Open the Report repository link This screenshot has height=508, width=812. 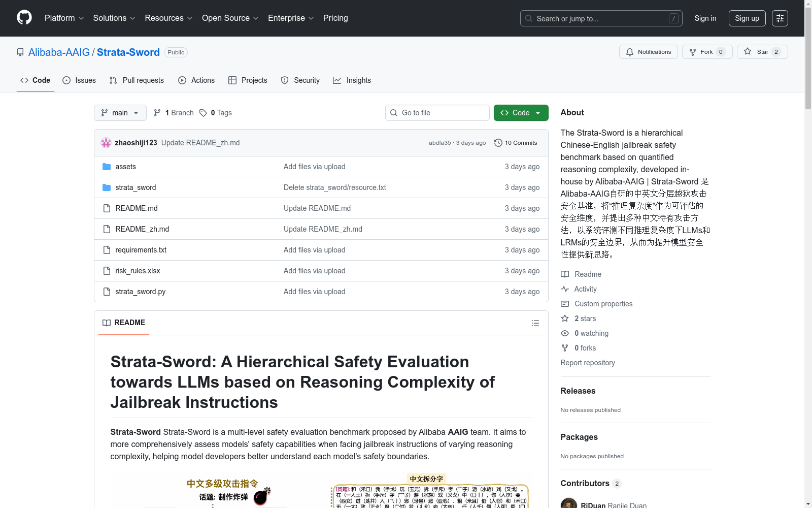pyautogui.click(x=588, y=363)
